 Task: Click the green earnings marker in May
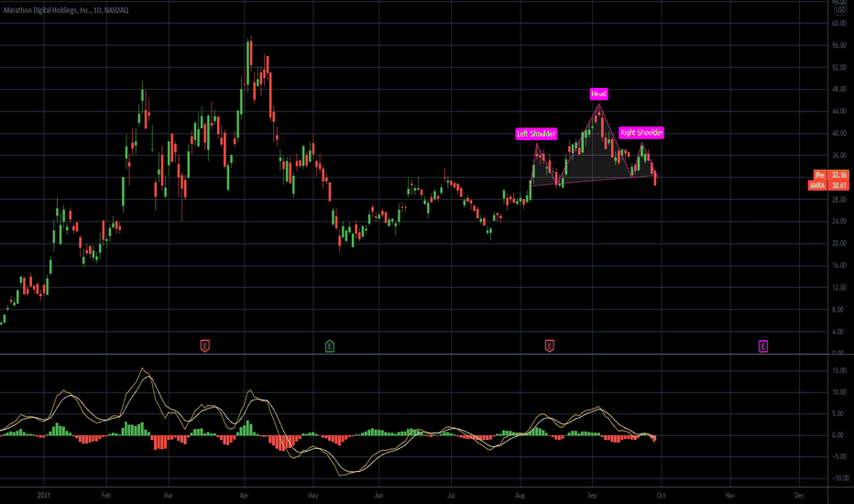tap(330, 346)
